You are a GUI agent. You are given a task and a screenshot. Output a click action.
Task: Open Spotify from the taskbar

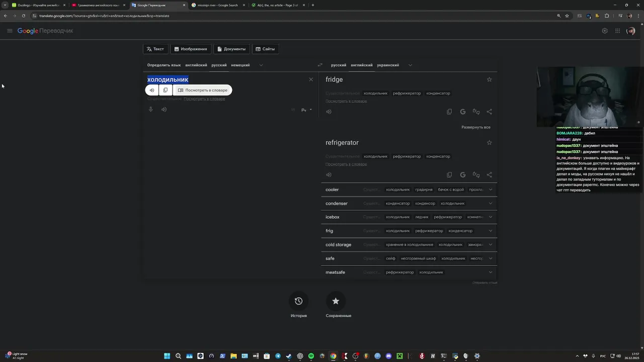(x=311, y=356)
